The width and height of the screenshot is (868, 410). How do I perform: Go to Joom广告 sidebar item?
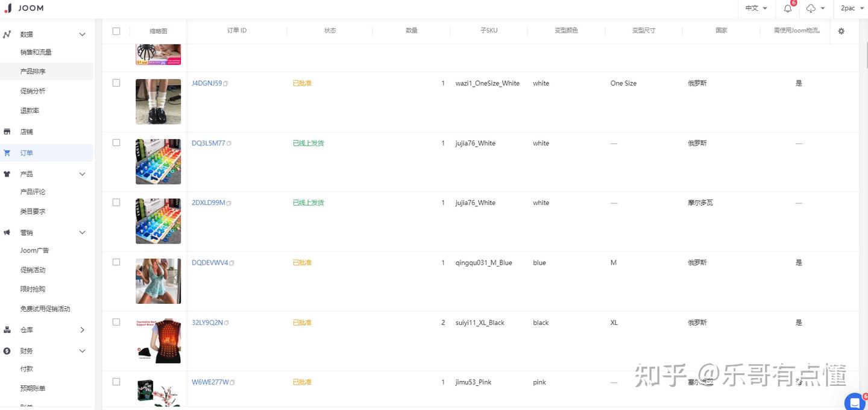(34, 250)
